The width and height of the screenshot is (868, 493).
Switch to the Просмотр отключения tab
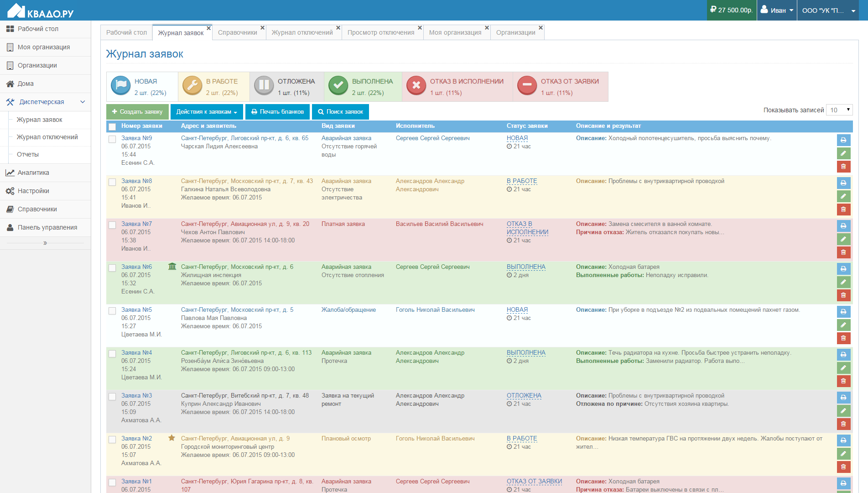pos(381,32)
